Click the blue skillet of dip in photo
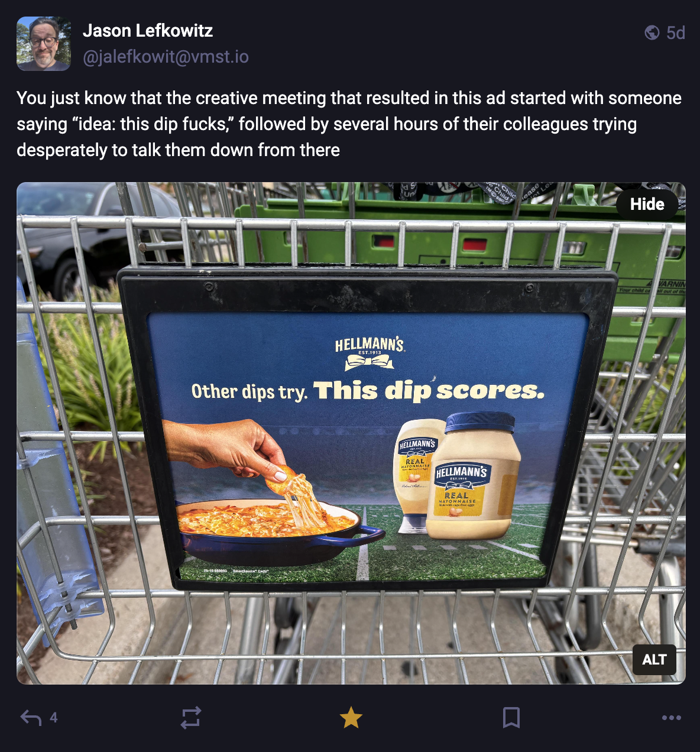 coord(272,532)
